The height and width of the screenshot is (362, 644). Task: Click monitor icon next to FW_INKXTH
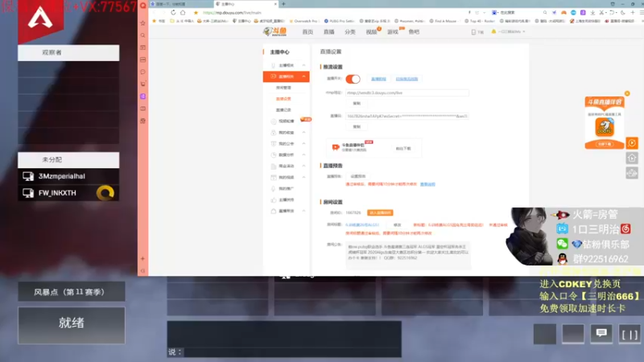[x=28, y=193]
